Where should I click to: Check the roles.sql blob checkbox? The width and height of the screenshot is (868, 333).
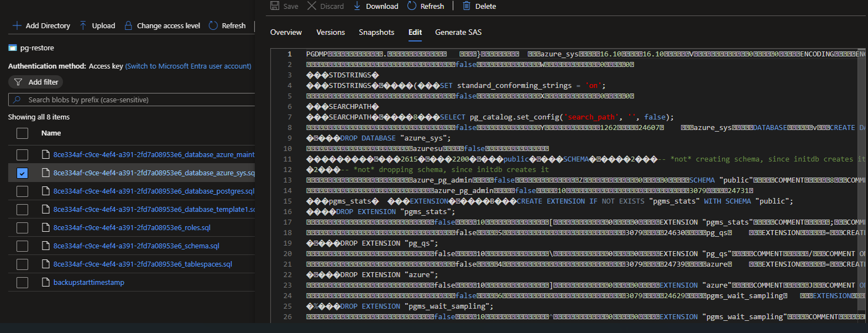pos(22,228)
